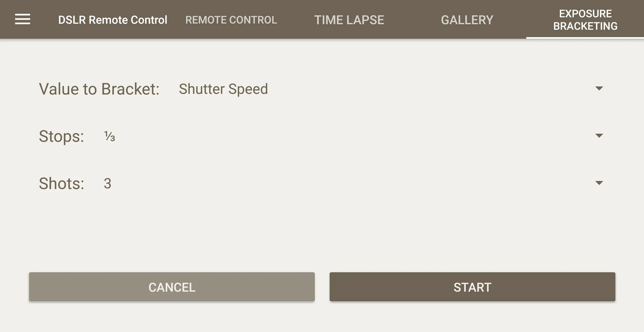The height and width of the screenshot is (332, 644).
Task: Click the Cancel button
Action: [172, 287]
